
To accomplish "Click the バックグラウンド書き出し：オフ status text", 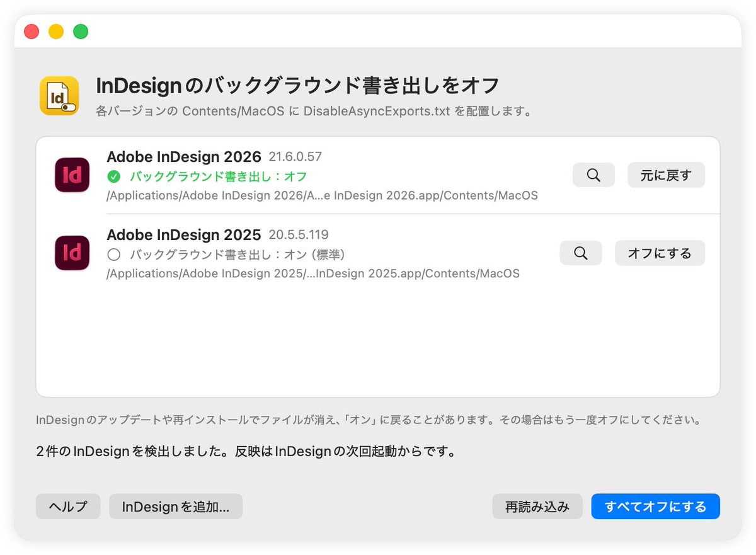I will (219, 176).
